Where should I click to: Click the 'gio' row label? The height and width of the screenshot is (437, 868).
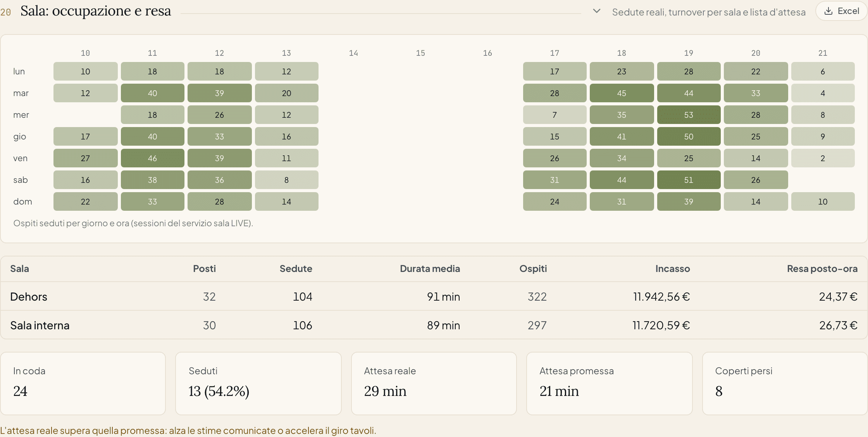[x=19, y=136]
